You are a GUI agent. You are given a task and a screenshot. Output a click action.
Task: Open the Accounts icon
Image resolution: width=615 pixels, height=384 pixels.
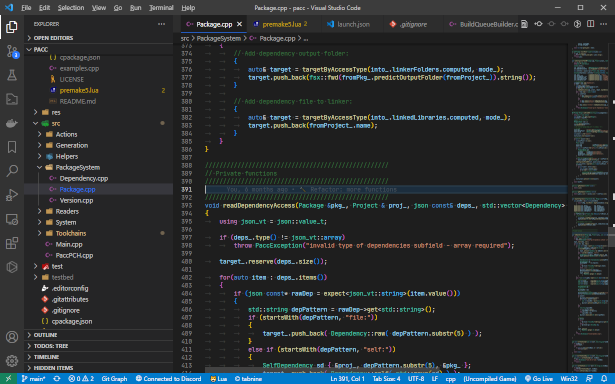pyautogui.click(x=12, y=337)
